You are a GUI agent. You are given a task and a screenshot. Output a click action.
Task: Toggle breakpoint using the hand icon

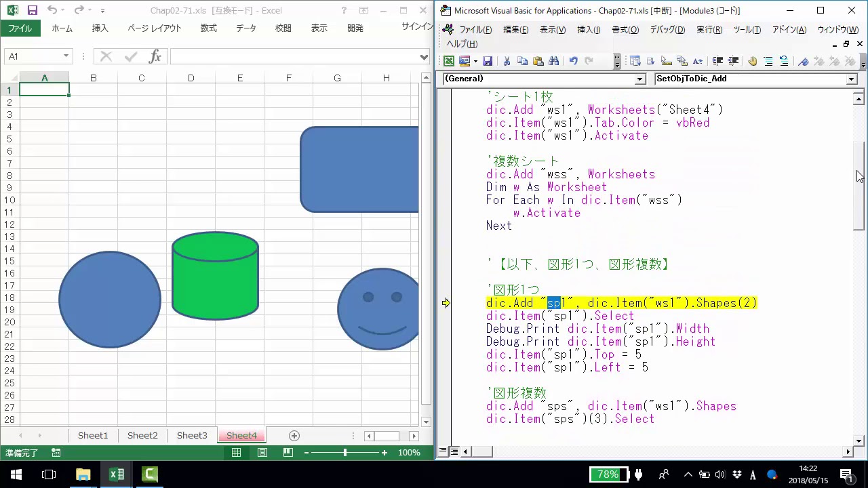[x=752, y=61]
